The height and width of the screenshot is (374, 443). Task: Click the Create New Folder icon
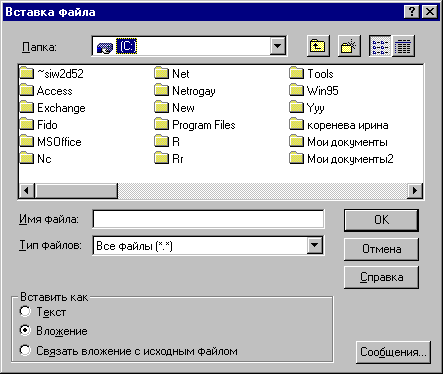point(349,46)
